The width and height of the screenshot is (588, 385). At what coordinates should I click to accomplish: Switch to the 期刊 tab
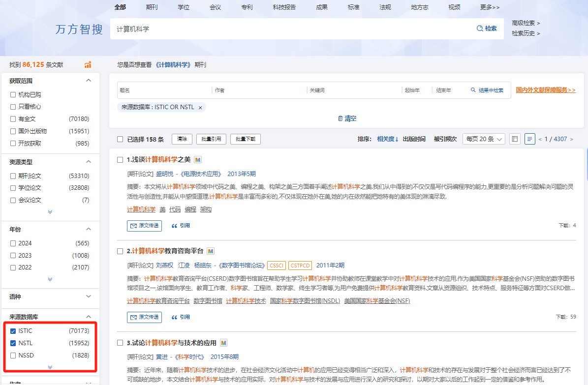(152, 7)
